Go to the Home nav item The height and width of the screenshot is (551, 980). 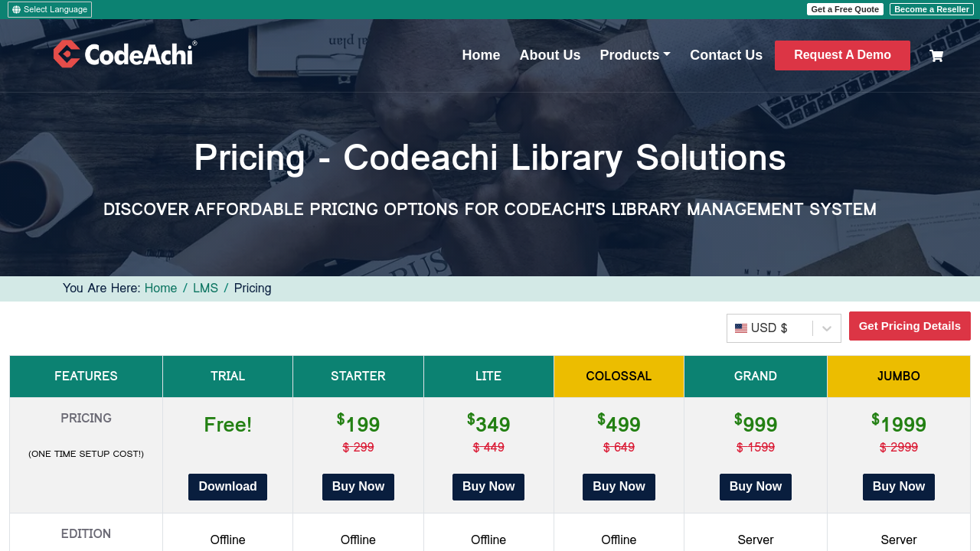click(x=481, y=55)
